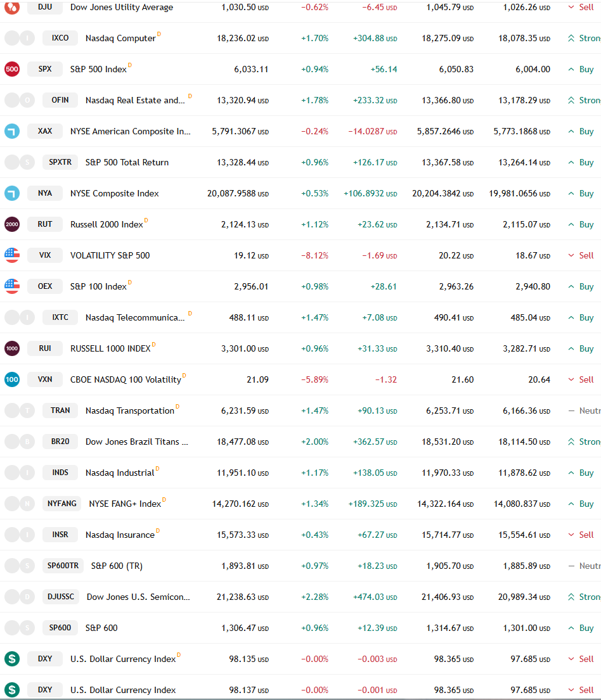Click the VXN blue 100 logo icon

12,379
